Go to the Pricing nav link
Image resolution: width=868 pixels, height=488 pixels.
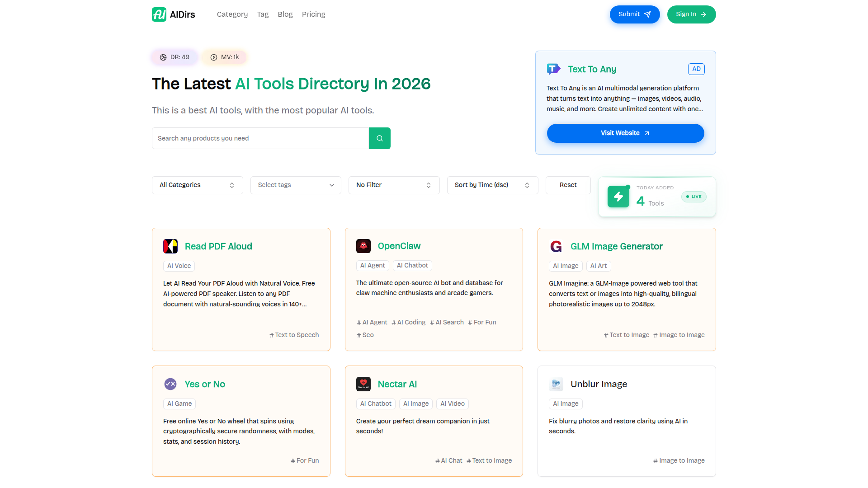[x=313, y=14]
